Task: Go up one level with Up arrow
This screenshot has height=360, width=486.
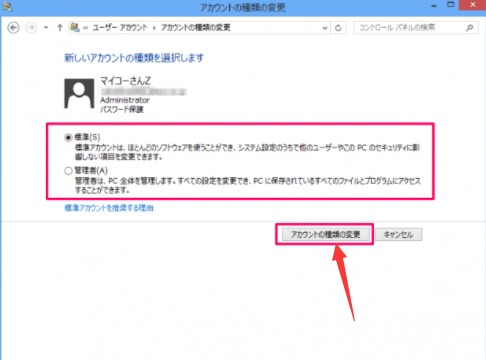Action: coord(60,28)
